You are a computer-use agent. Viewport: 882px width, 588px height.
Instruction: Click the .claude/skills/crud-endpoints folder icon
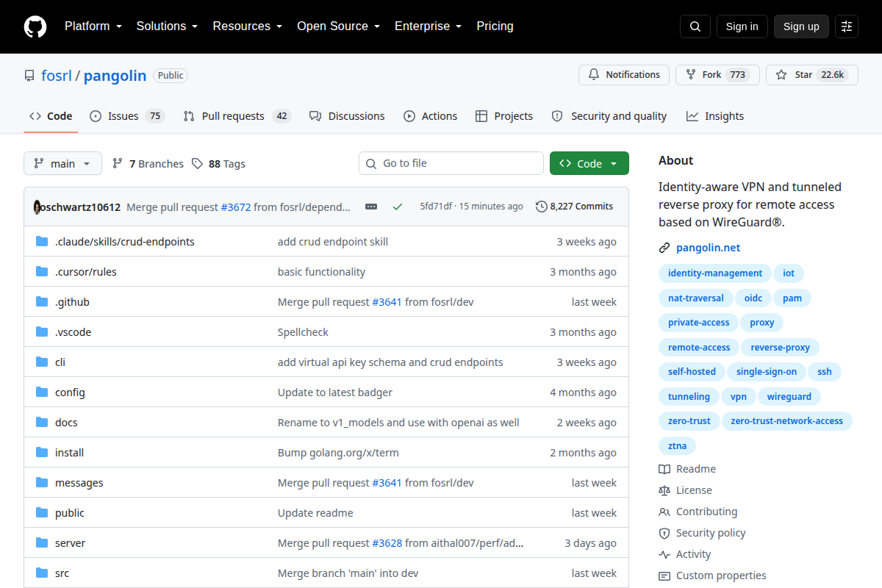[x=42, y=242]
